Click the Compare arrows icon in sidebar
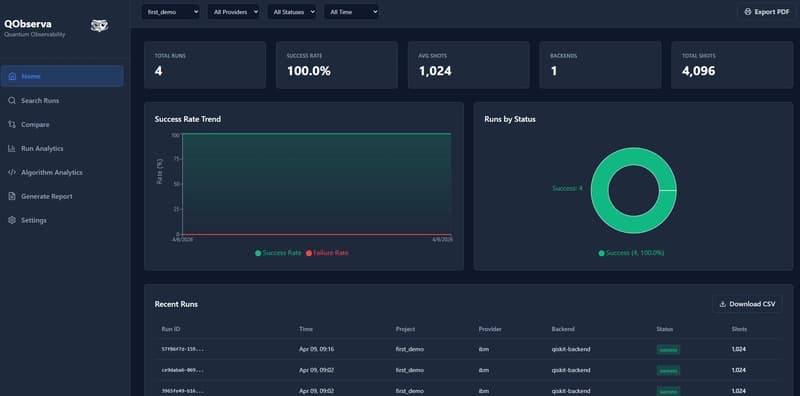 (12, 125)
